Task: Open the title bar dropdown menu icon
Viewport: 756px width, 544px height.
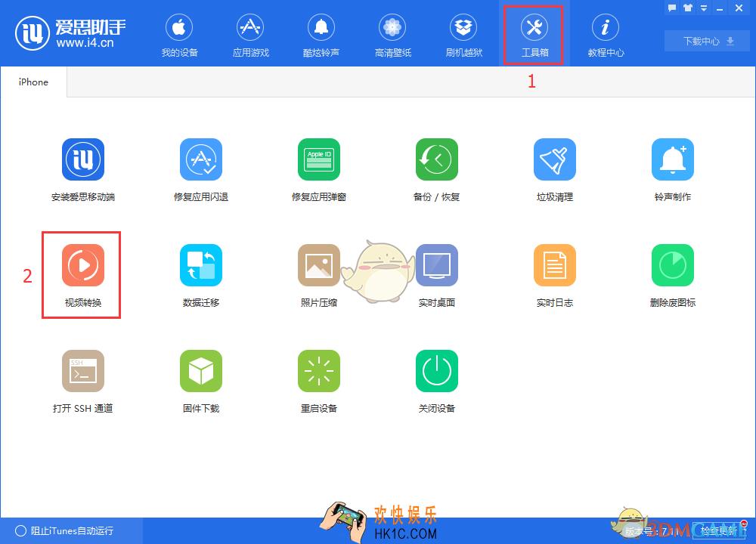Action: pyautogui.click(x=703, y=8)
